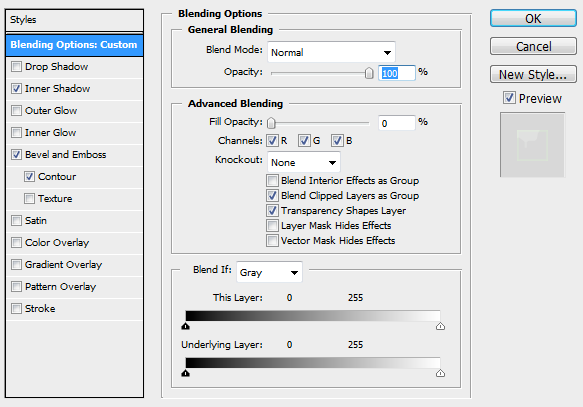Click the Styles header
Image resolution: width=583 pixels, height=407 pixels.
tap(74, 20)
